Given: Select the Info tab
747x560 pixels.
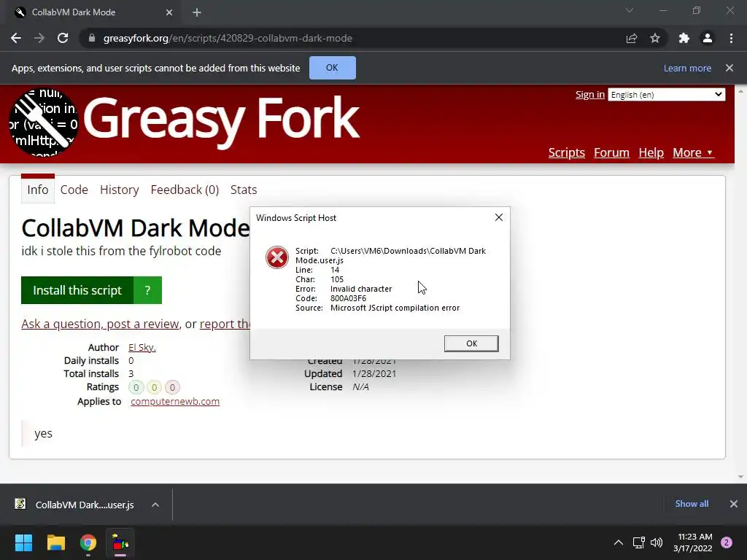Looking at the screenshot, I should click(38, 190).
